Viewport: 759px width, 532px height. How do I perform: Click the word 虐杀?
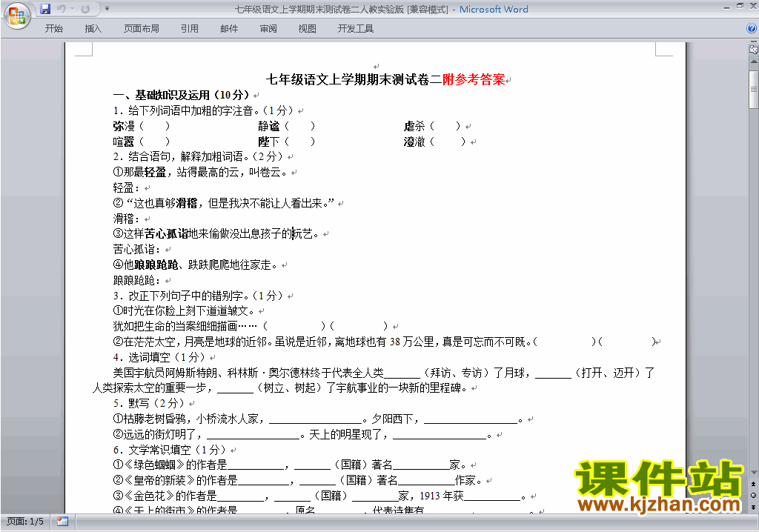(x=414, y=127)
